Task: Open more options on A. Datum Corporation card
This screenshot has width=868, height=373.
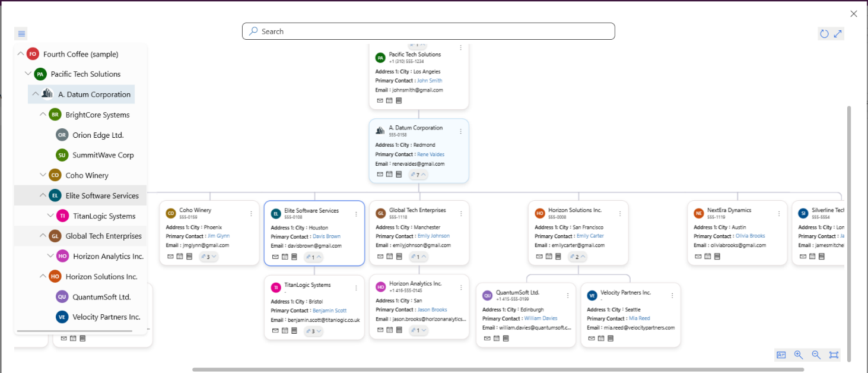Action: point(461,131)
